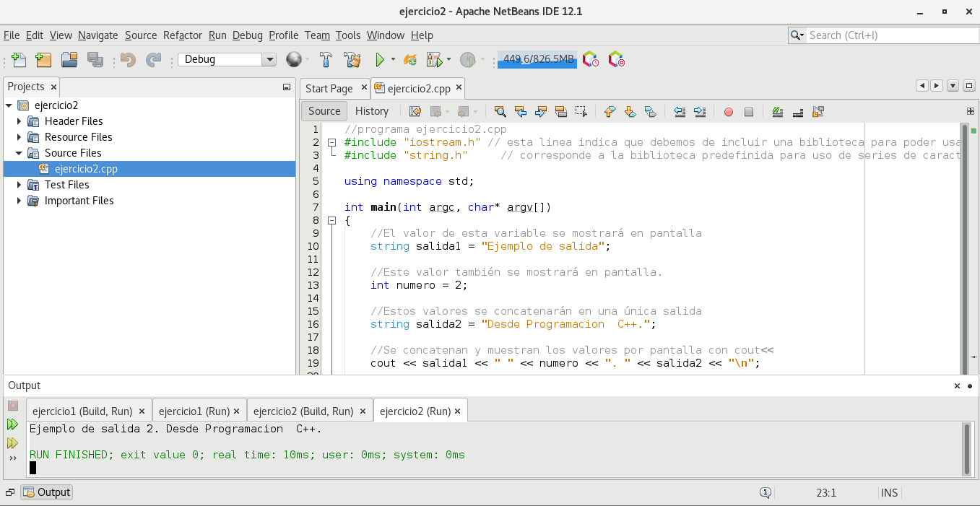Toggle the Source view button
Screen dimensions: 980x506
324,111
